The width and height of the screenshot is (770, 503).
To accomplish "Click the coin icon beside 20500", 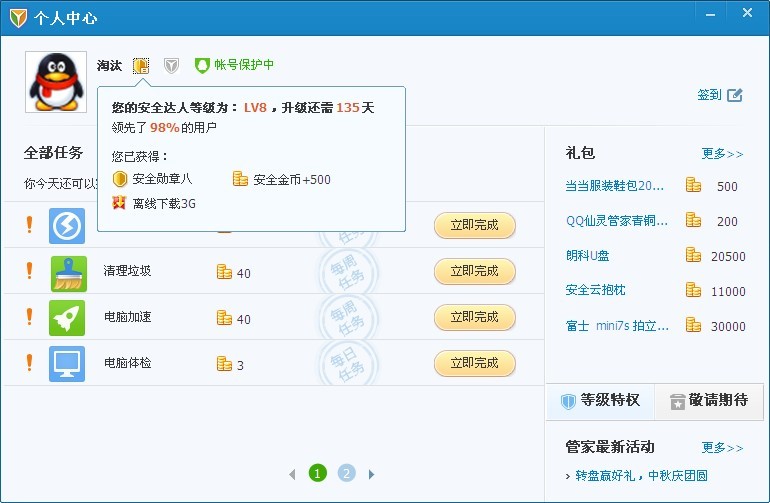I will pos(693,254).
